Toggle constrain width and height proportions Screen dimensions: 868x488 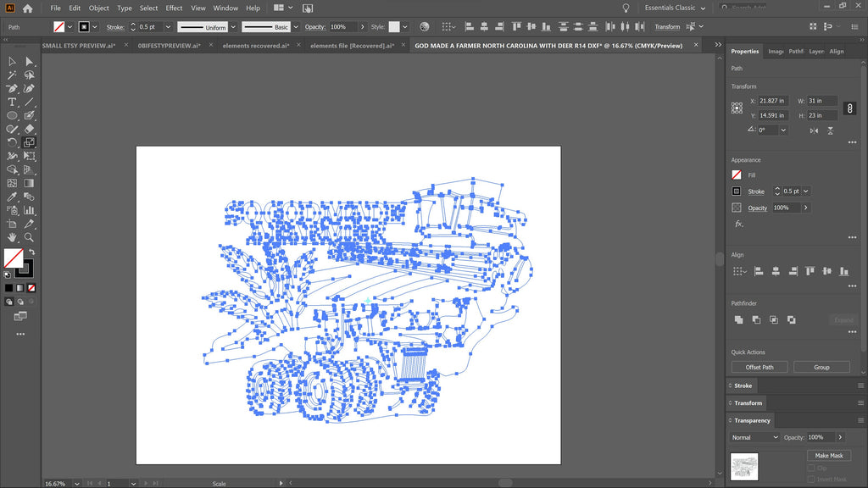(849, 108)
